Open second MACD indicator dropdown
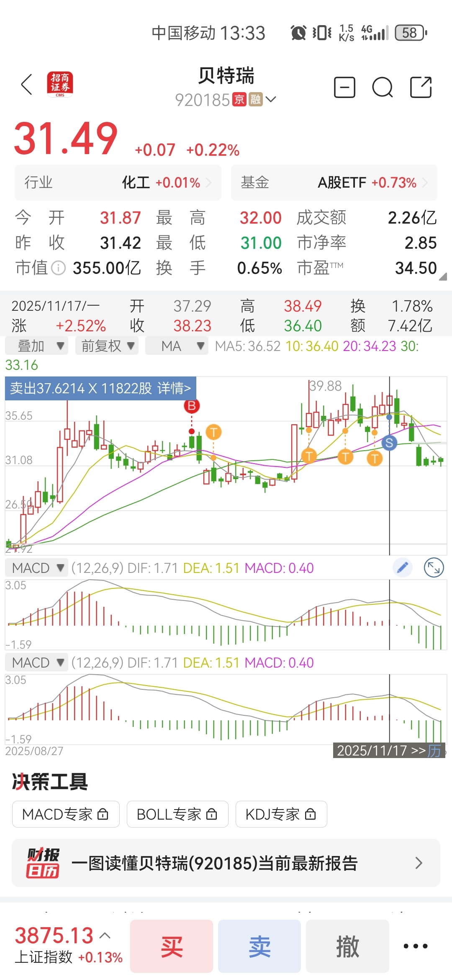452x980 pixels. (x=36, y=663)
